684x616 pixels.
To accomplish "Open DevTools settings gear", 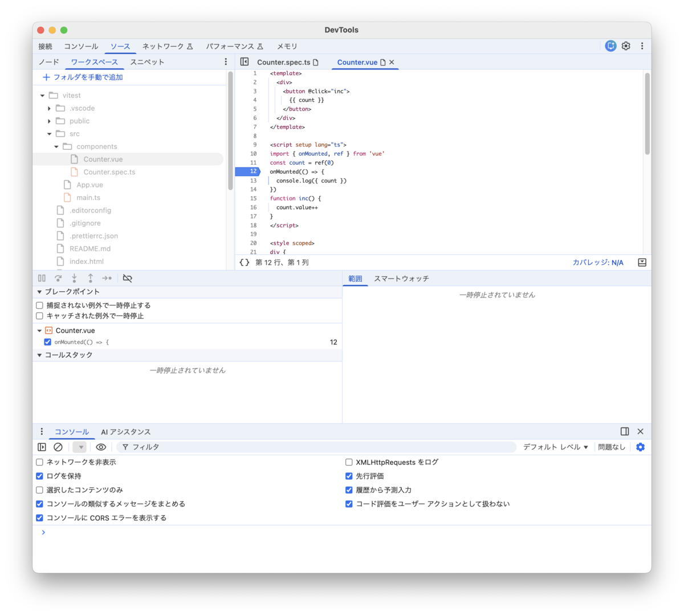I will 626,46.
